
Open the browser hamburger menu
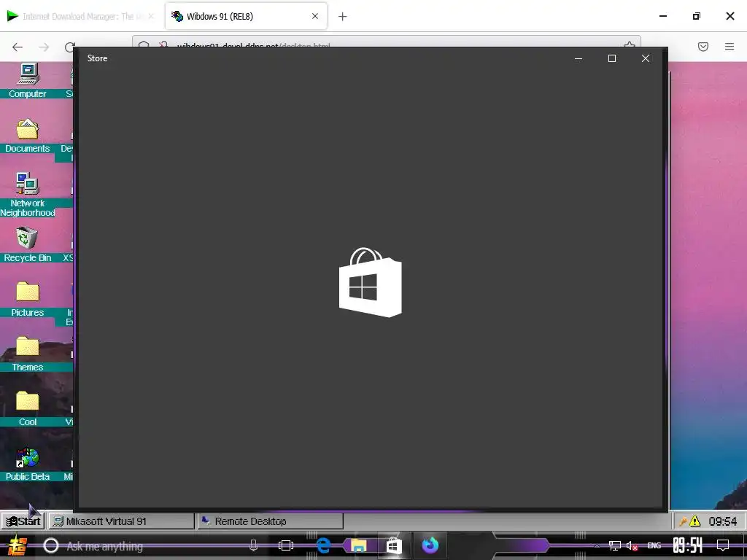tap(729, 47)
